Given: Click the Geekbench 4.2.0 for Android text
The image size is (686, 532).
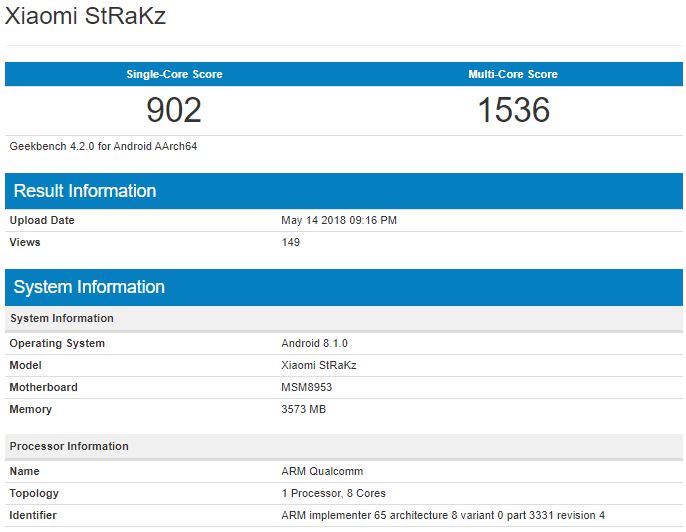Looking at the screenshot, I should tap(103, 146).
